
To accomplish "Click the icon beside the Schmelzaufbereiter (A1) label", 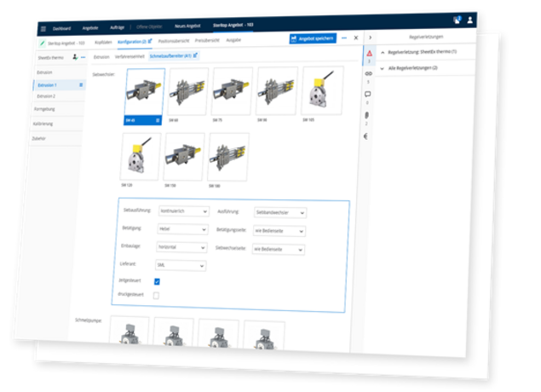I will pos(195,55).
